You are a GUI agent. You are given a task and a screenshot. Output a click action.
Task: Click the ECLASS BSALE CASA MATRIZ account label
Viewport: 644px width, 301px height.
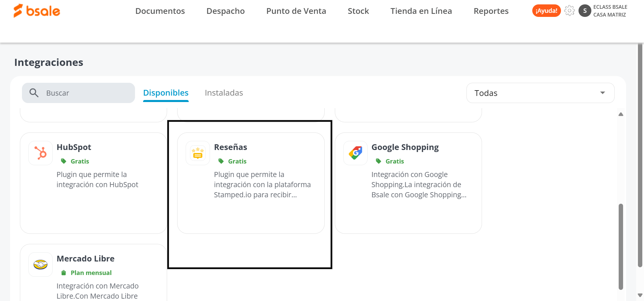click(610, 11)
